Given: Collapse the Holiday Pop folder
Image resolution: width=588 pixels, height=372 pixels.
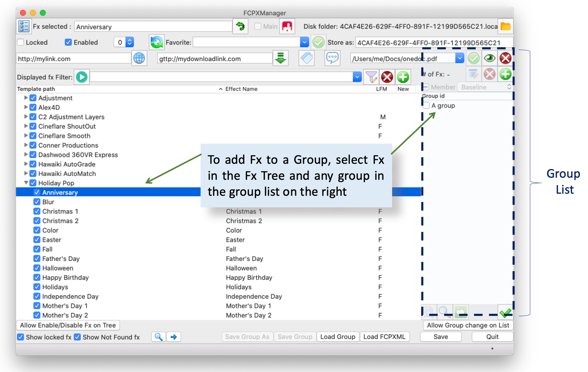Looking at the screenshot, I should [26, 183].
